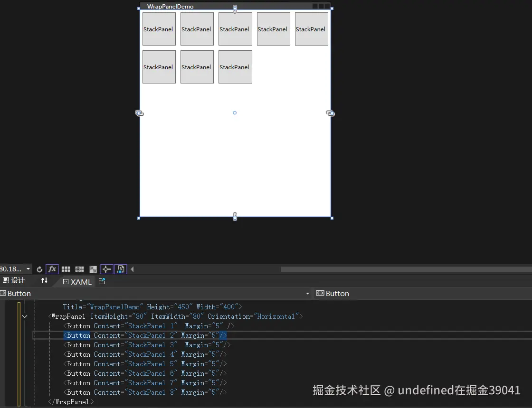Click the horizontal designer scrollbar
This screenshot has height=408, width=532.
(406, 269)
